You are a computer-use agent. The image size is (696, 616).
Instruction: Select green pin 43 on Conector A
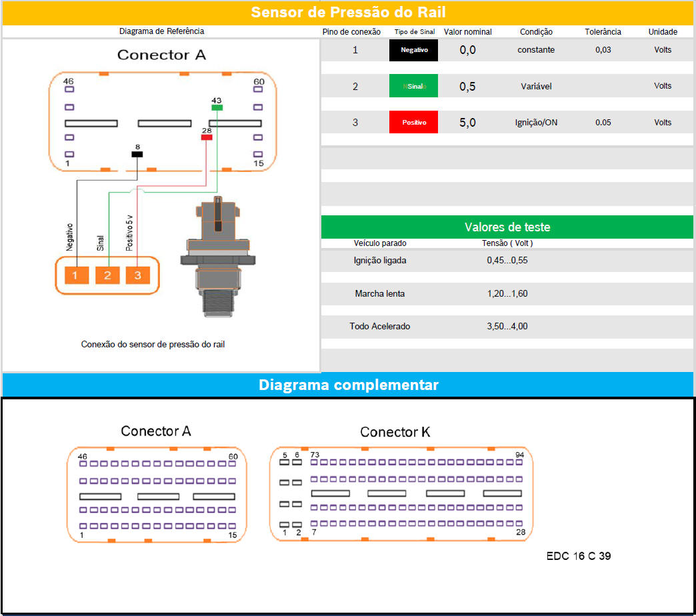tap(217, 107)
